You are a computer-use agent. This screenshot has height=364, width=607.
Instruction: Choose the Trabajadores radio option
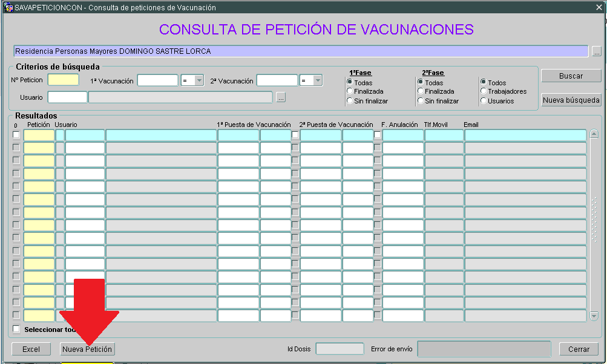tap(484, 92)
